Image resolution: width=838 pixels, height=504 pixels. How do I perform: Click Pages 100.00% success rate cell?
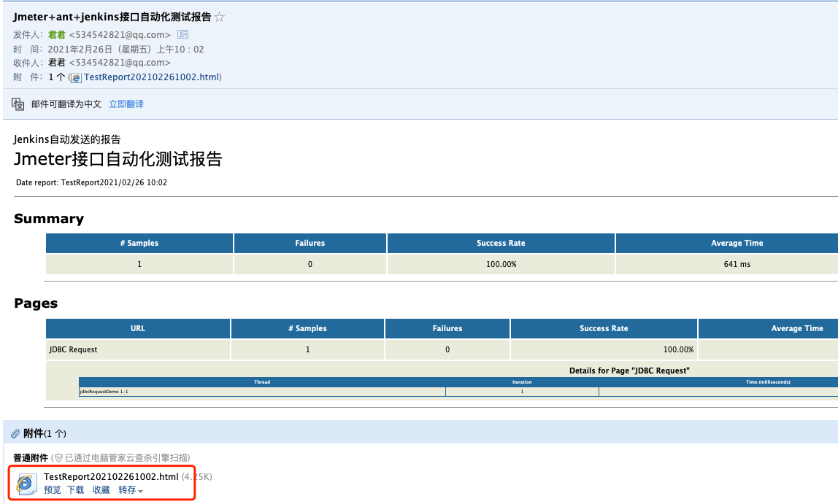604,349
